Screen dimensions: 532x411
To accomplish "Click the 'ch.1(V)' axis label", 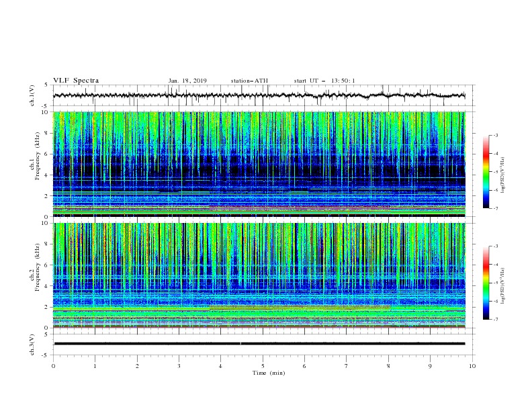I will pyautogui.click(x=32, y=95).
